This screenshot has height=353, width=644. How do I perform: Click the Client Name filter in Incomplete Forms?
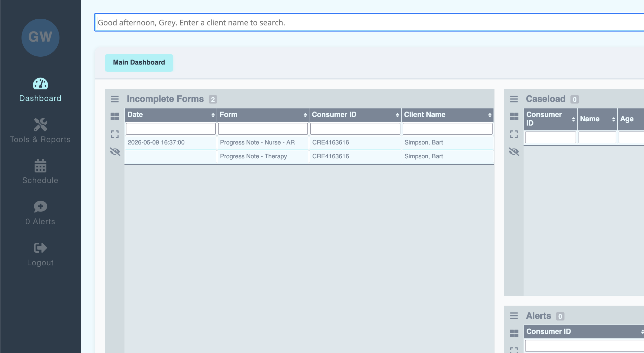[448, 129]
